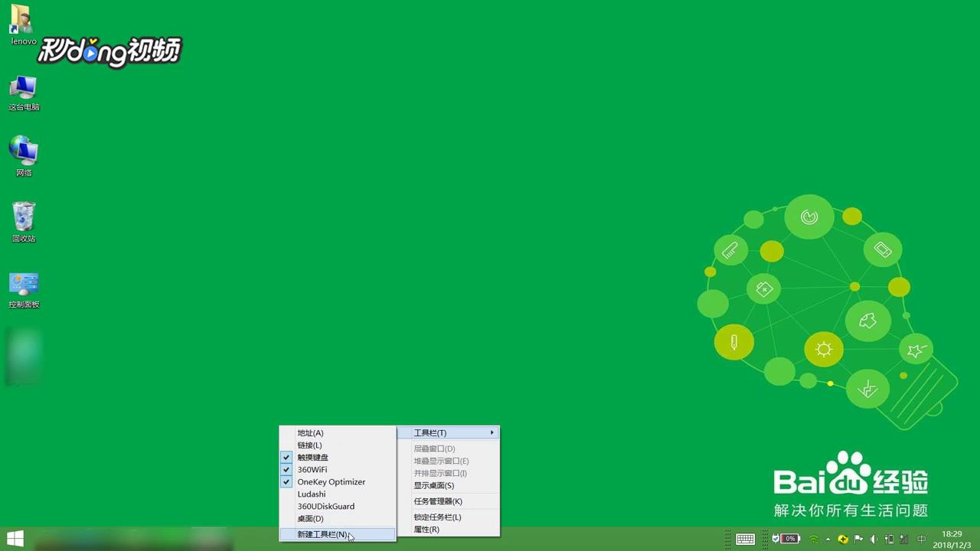Screen dimensions: 980x551
Task: Enable the 桌面(D) toolbar
Action: coord(338,519)
